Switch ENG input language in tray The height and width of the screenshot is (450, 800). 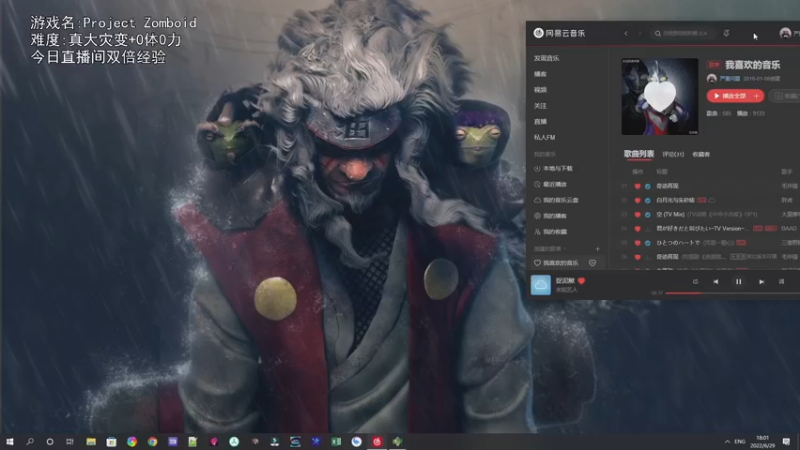(740, 442)
